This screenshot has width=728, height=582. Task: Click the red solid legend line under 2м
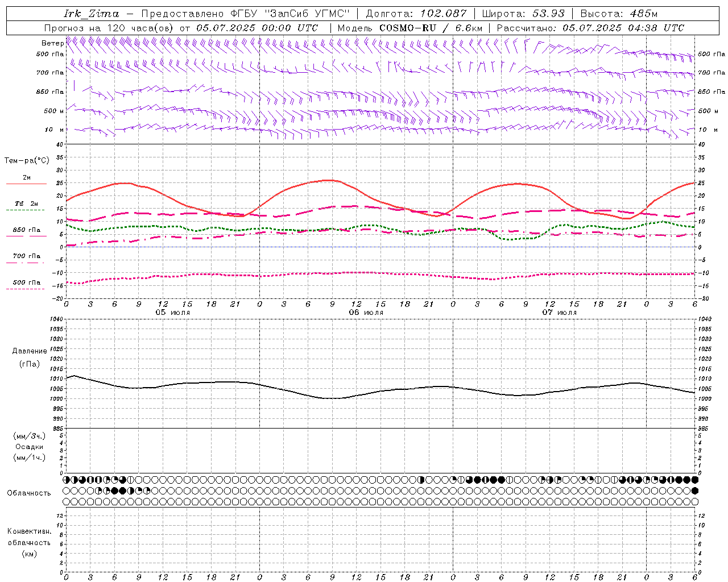pos(26,184)
